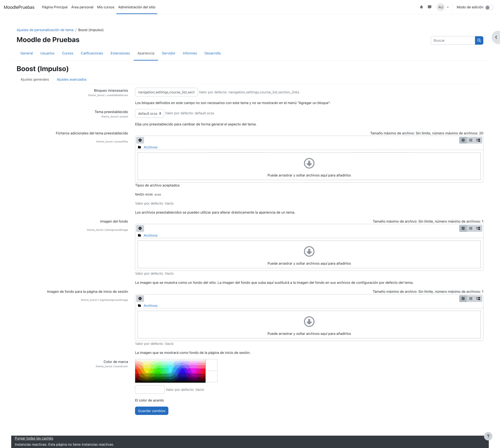Viewport: 500px width, 448px height.
Task: Switch to Ajustes avanzados tab
Action: tap(72, 79)
